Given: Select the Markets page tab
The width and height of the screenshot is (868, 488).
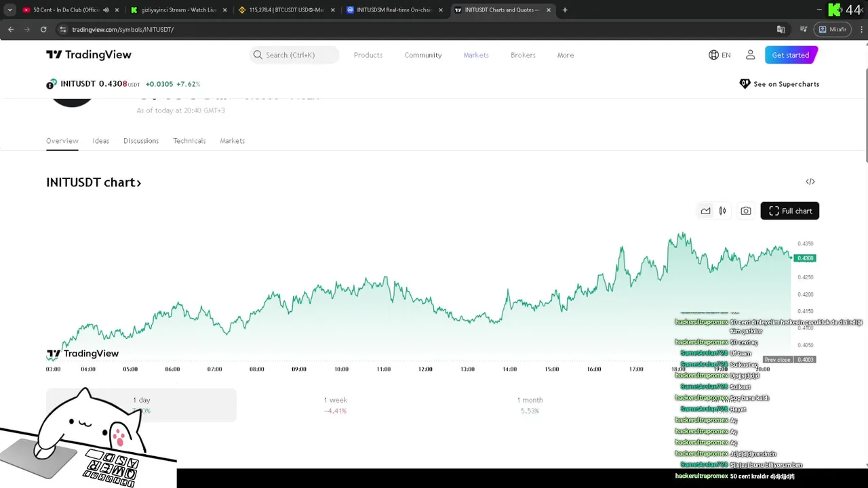Looking at the screenshot, I should 232,141.
